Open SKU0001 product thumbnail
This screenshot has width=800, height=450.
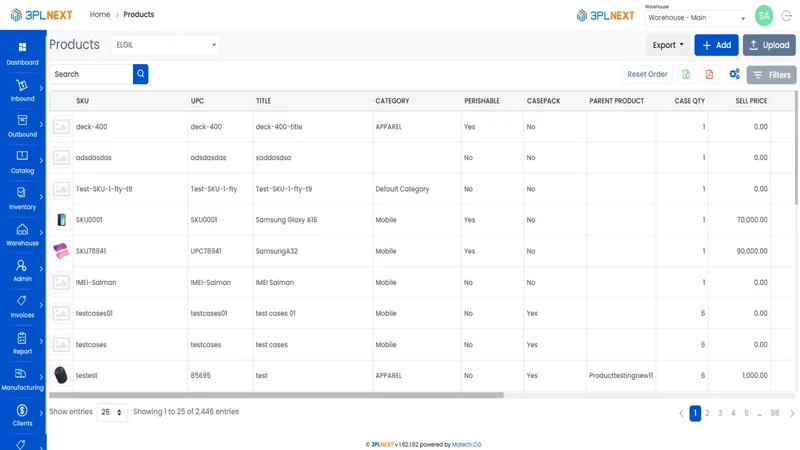click(61, 220)
